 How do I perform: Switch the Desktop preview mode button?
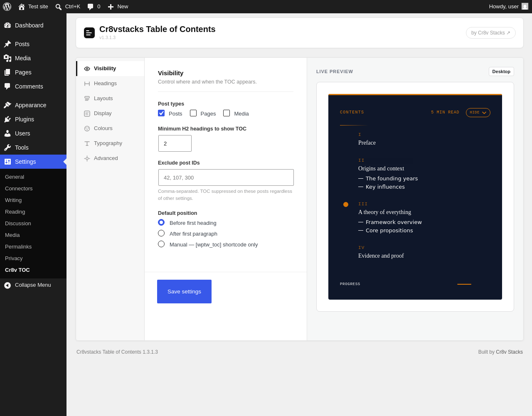tap(501, 71)
